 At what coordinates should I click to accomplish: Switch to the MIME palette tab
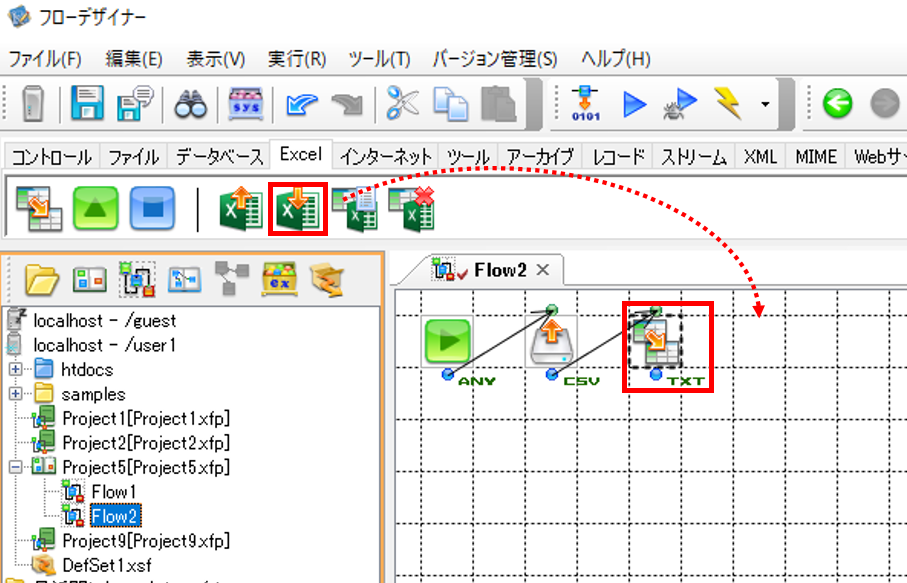[816, 157]
